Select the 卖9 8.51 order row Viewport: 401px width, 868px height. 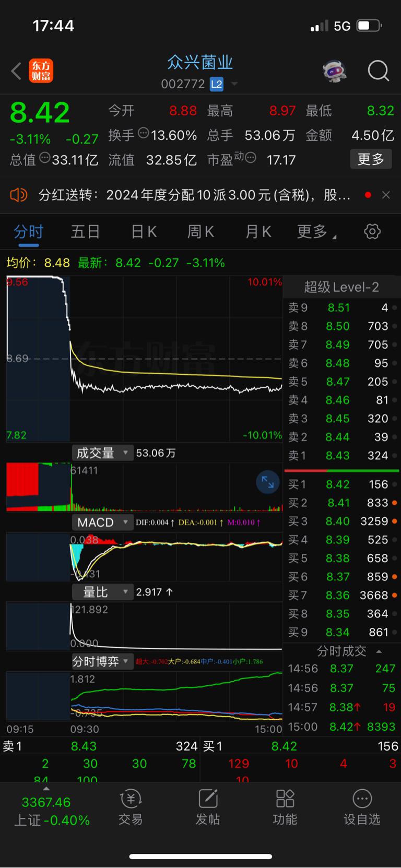(x=342, y=307)
